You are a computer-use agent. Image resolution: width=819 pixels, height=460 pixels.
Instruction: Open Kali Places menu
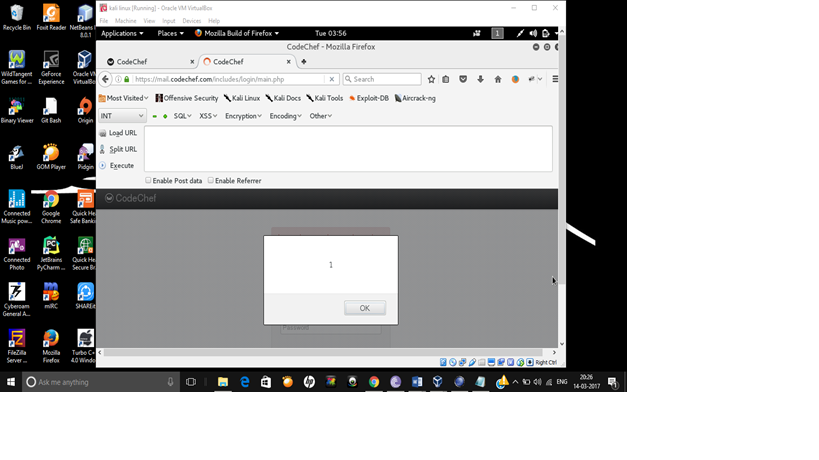point(170,33)
